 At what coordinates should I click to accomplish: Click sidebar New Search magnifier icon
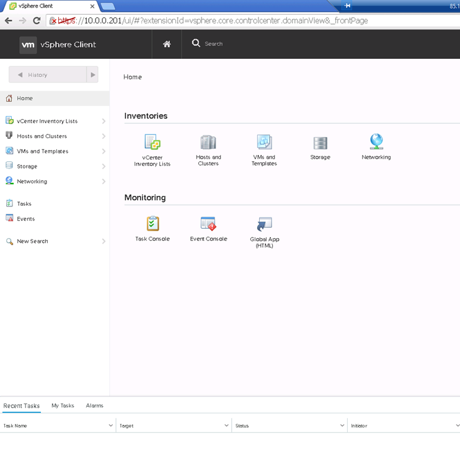tap(9, 241)
